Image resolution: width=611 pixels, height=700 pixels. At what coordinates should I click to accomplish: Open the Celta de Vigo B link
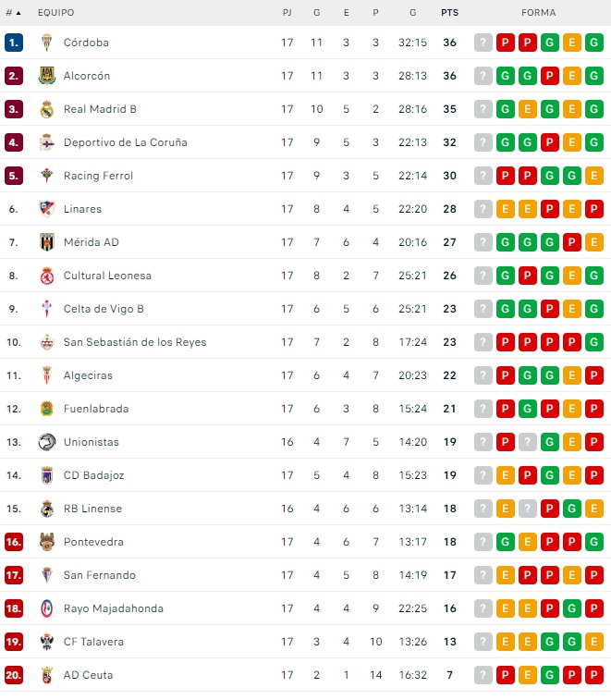[x=104, y=309]
